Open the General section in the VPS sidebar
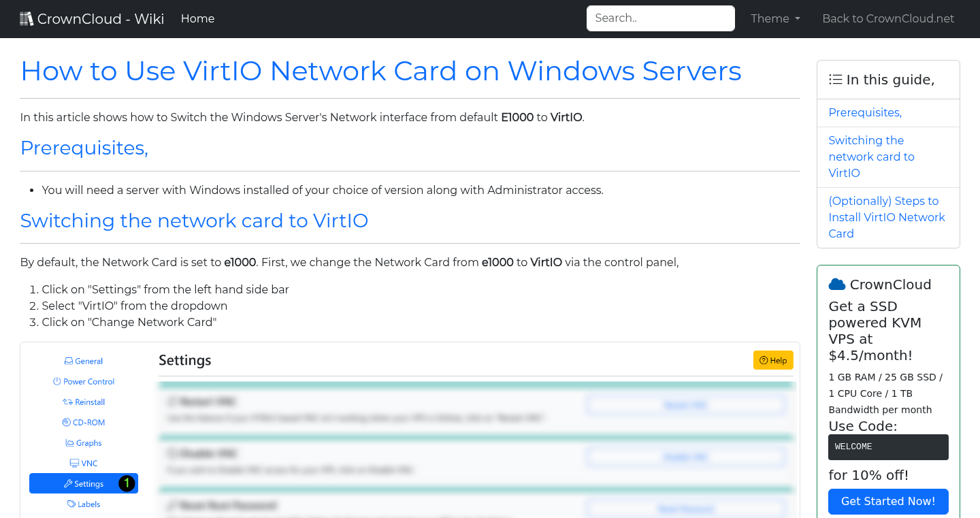 83,361
